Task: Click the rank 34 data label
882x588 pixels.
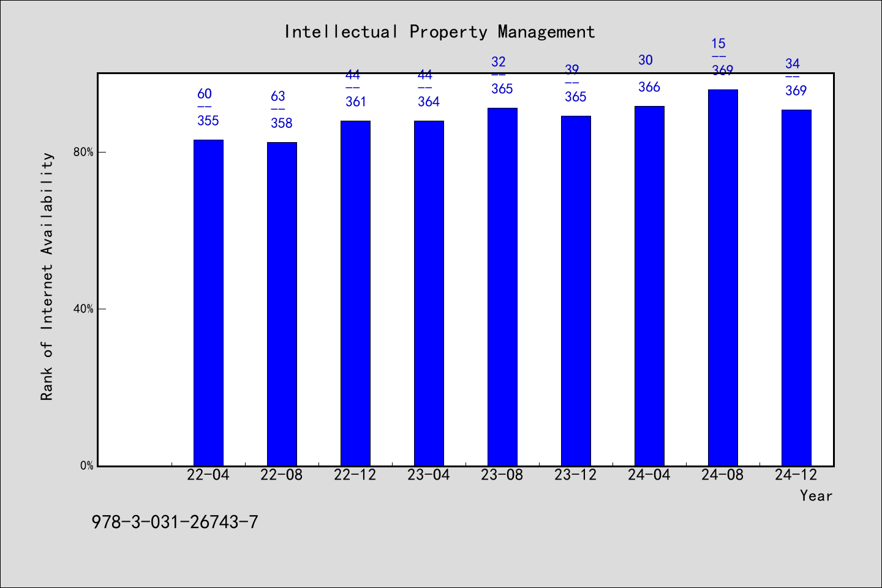Action: tap(793, 64)
